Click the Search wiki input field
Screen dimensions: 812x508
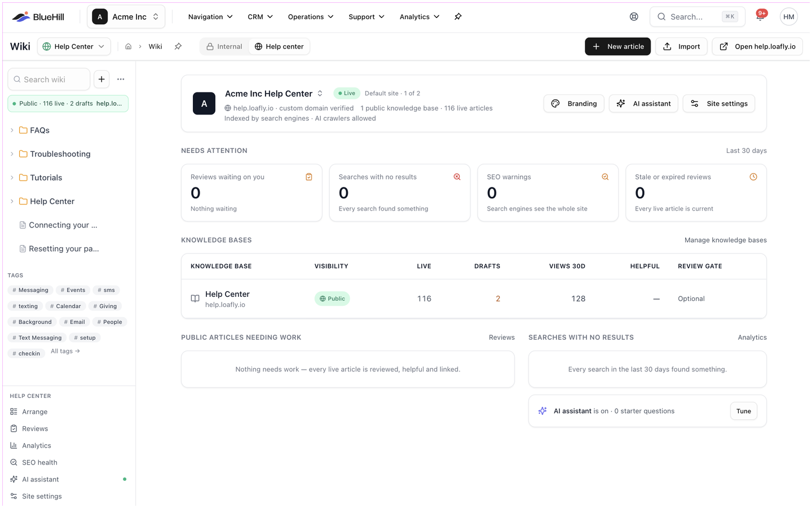pyautogui.click(x=49, y=80)
